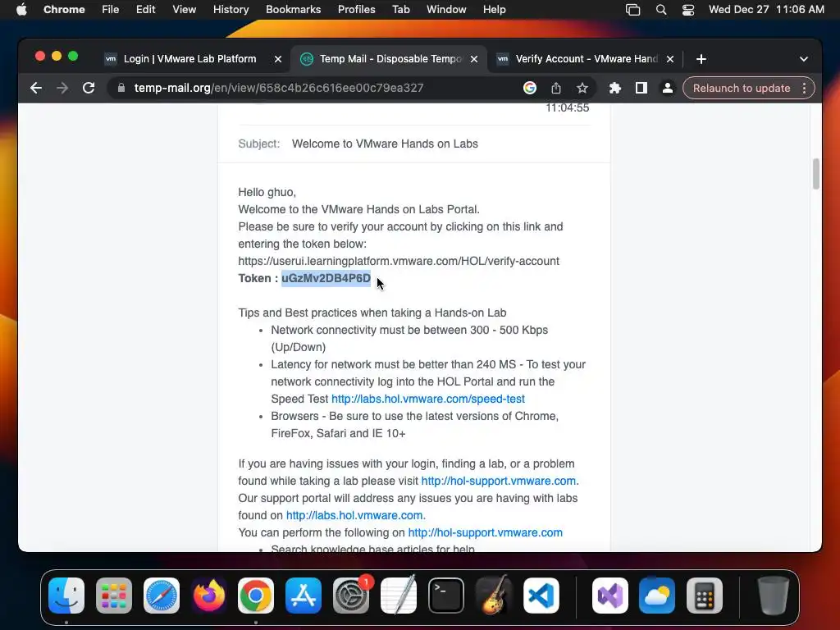Launch Firefox from the Dock
This screenshot has height=630, width=840.
coord(209,596)
